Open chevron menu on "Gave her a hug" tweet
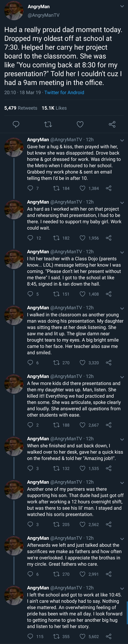Image resolution: width=128 pixels, height=644 pixels. 122,140
